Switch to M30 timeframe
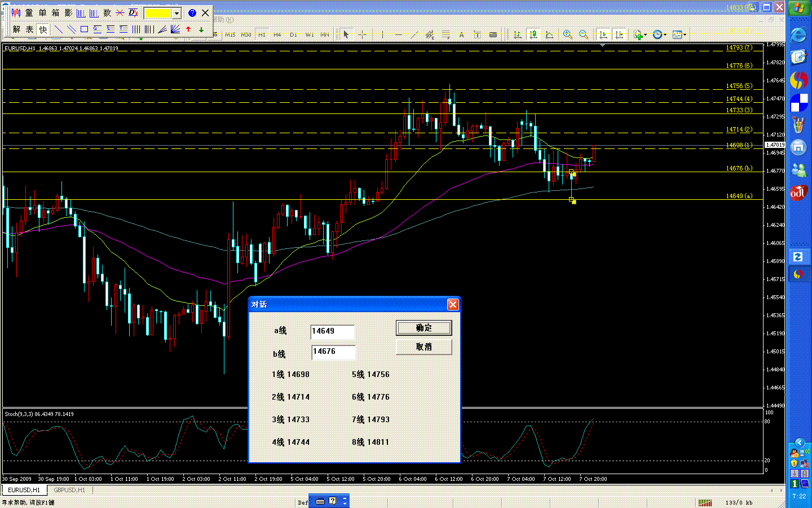This screenshot has height=508, width=812. 246,35
